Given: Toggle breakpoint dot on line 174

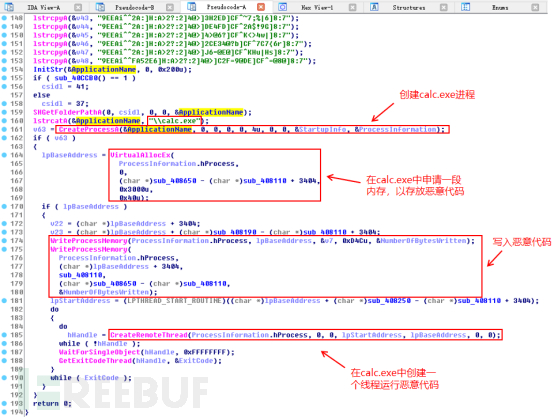Looking at the screenshot, I should tap(4, 241).
